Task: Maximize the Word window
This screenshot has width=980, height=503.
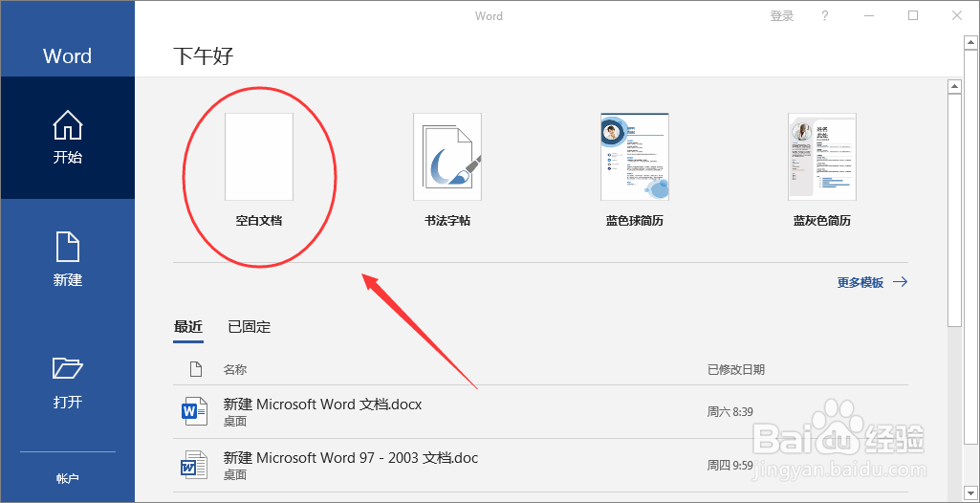Action: 913,16
